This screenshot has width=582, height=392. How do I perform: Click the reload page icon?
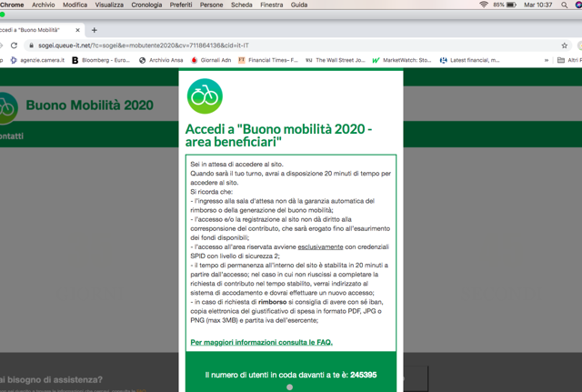[x=14, y=45]
